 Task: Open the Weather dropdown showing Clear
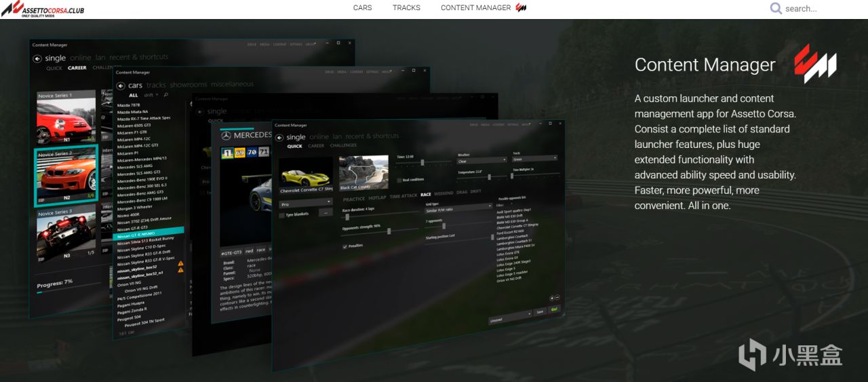pyautogui.click(x=482, y=161)
